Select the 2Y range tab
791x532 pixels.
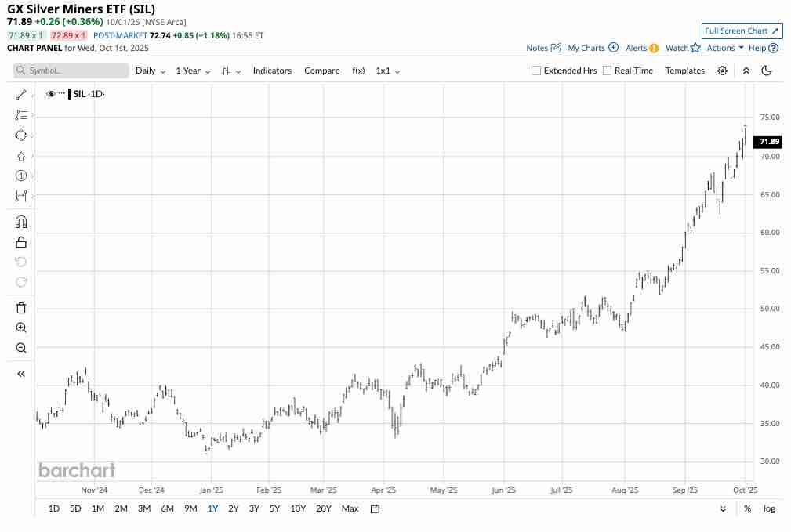233,508
